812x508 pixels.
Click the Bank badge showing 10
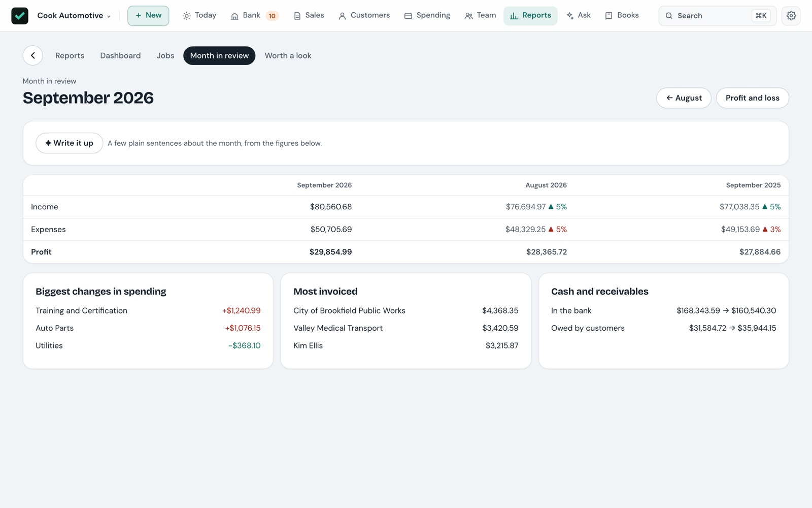pos(272,16)
